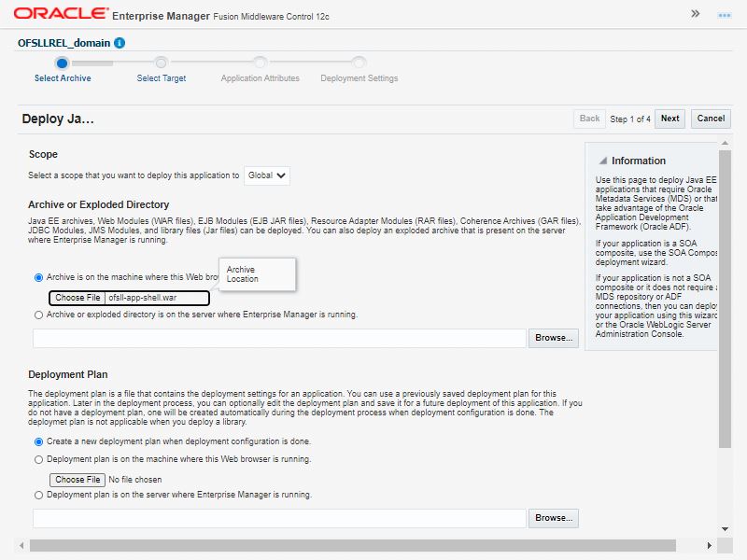
Task: Focus the archive server path input field
Action: point(279,338)
